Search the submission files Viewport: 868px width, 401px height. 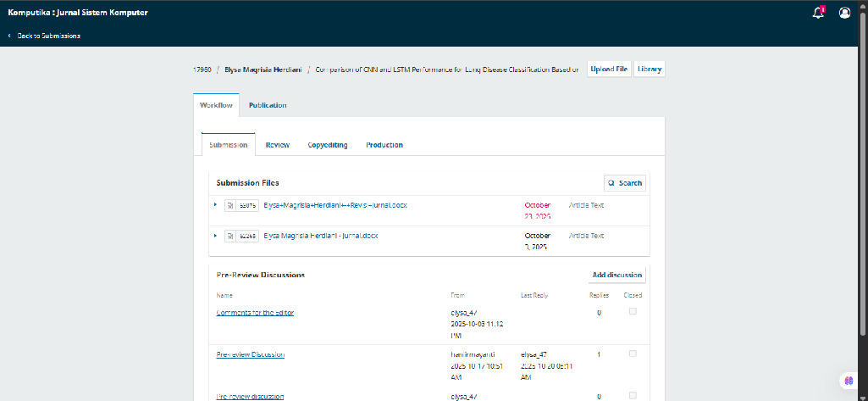pyautogui.click(x=624, y=183)
